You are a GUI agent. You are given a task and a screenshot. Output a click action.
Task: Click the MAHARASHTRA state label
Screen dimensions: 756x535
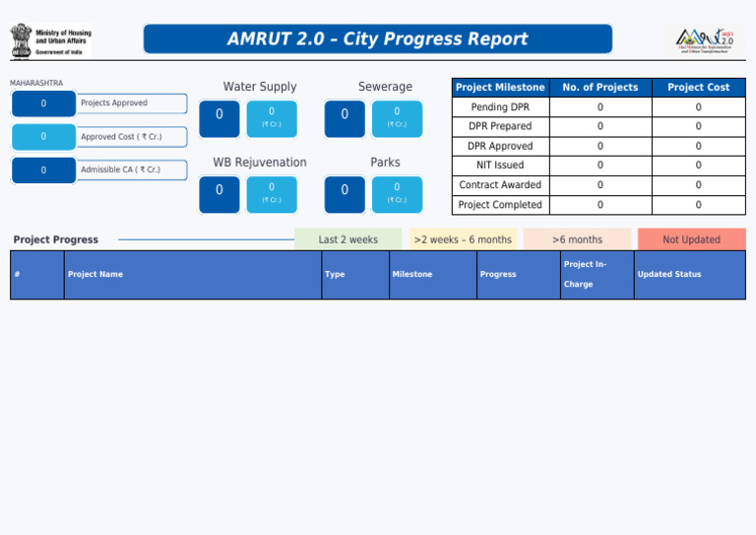tap(36, 83)
